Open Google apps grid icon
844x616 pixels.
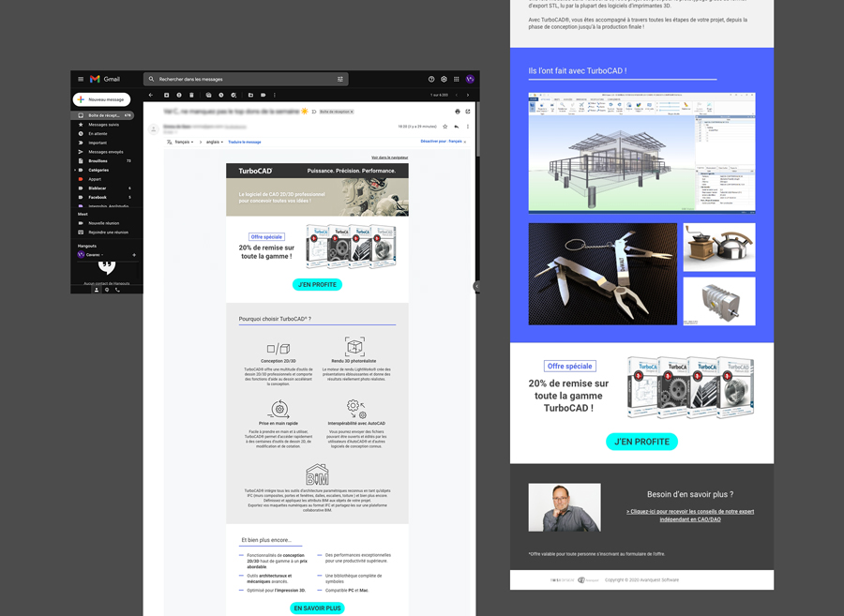(457, 79)
